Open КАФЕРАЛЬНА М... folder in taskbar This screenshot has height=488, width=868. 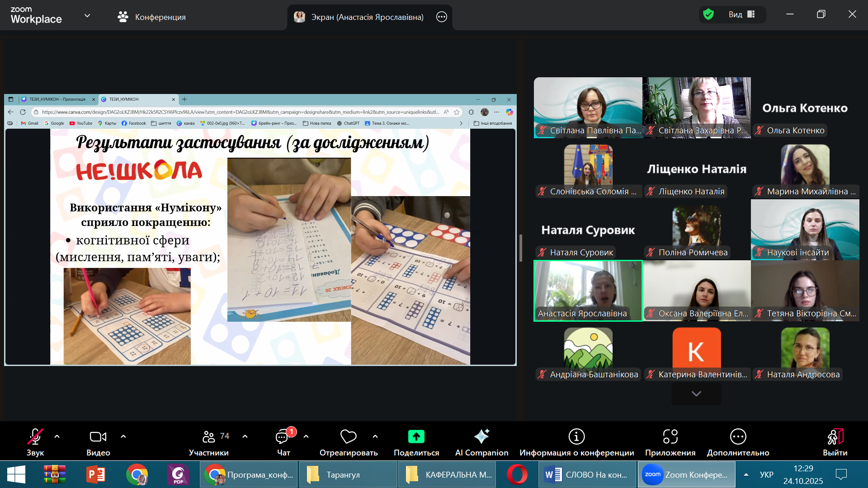point(447,474)
